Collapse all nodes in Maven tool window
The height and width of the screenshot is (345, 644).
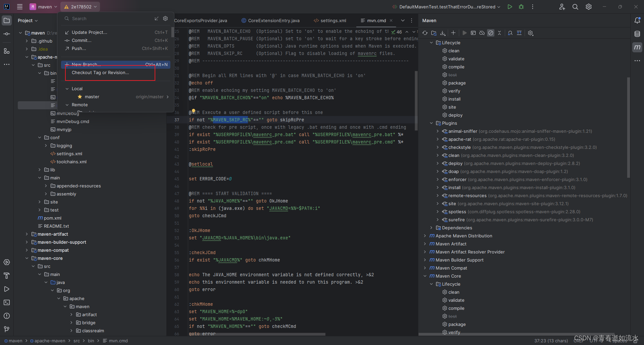pyautogui.click(x=499, y=33)
